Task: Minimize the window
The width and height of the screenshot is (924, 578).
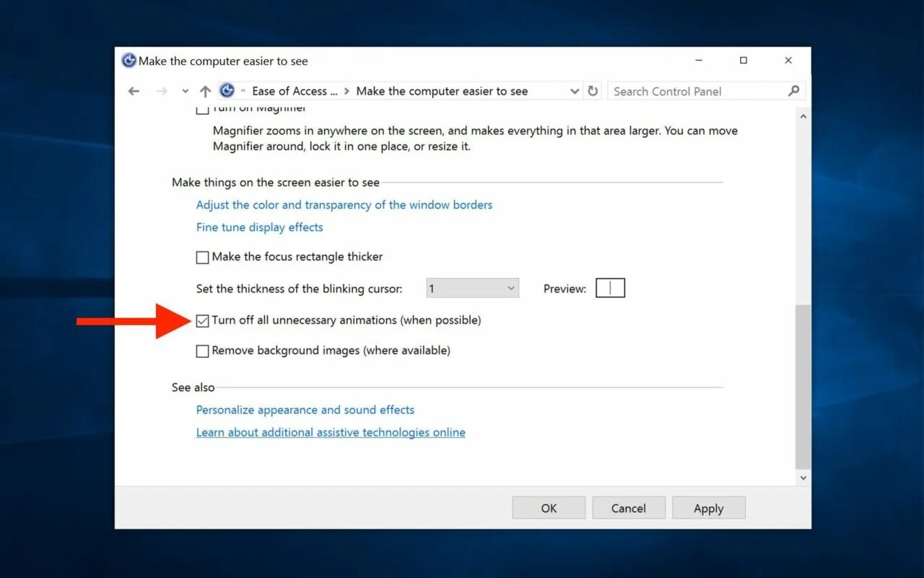Action: click(699, 61)
